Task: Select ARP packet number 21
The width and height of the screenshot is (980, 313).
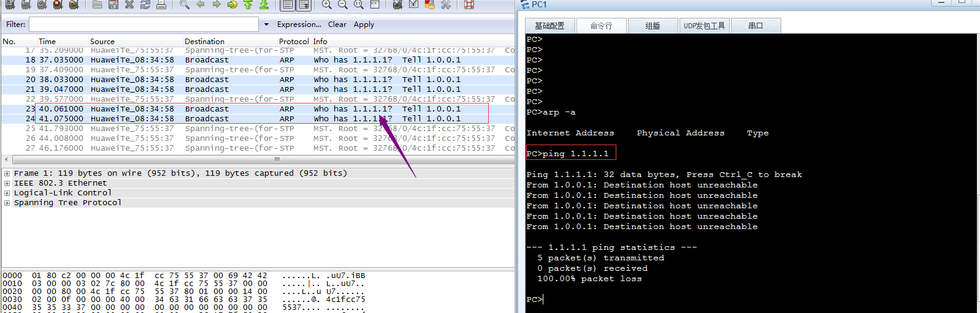Action: [x=258, y=89]
